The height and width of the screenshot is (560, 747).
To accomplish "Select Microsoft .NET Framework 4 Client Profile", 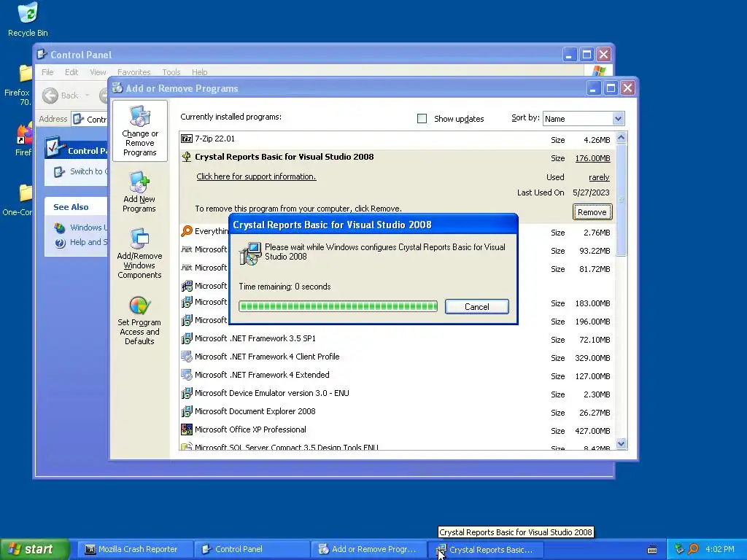I will coord(397,357).
